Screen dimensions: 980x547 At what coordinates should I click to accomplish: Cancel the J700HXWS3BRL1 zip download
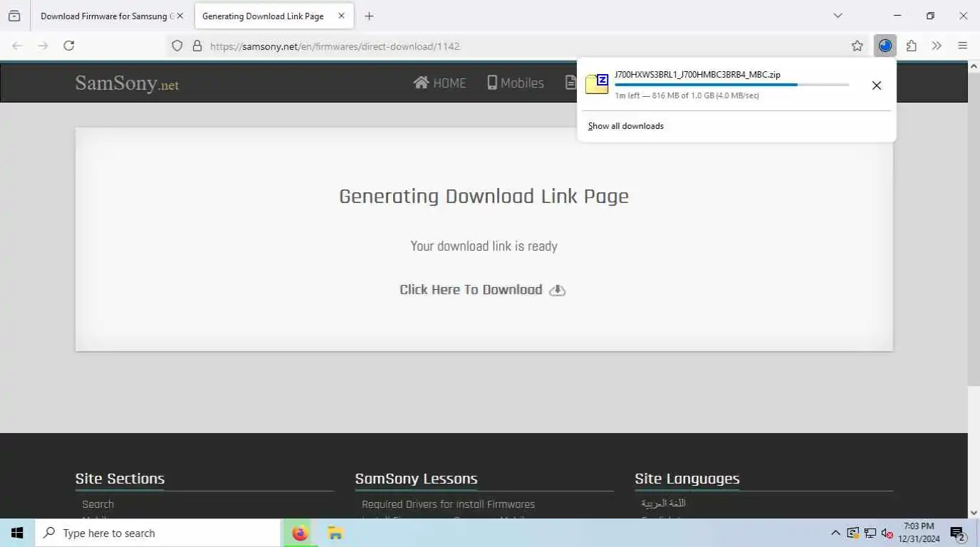877,85
